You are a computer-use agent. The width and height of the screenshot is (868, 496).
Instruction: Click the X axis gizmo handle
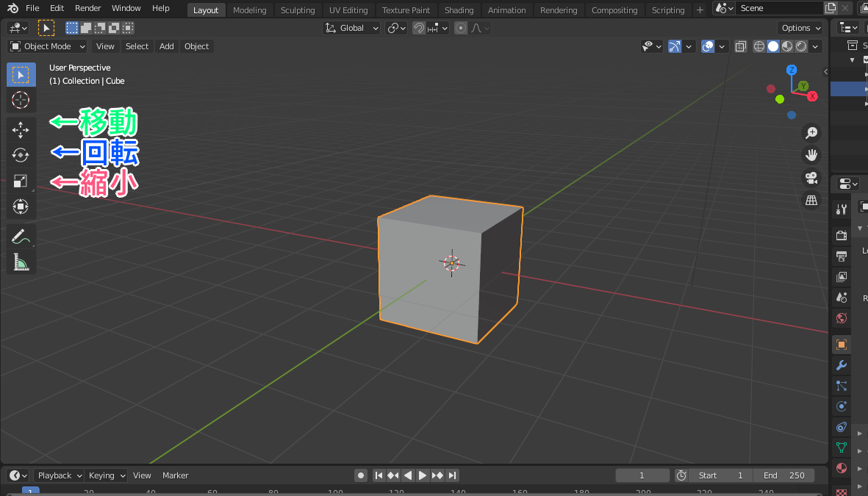812,96
